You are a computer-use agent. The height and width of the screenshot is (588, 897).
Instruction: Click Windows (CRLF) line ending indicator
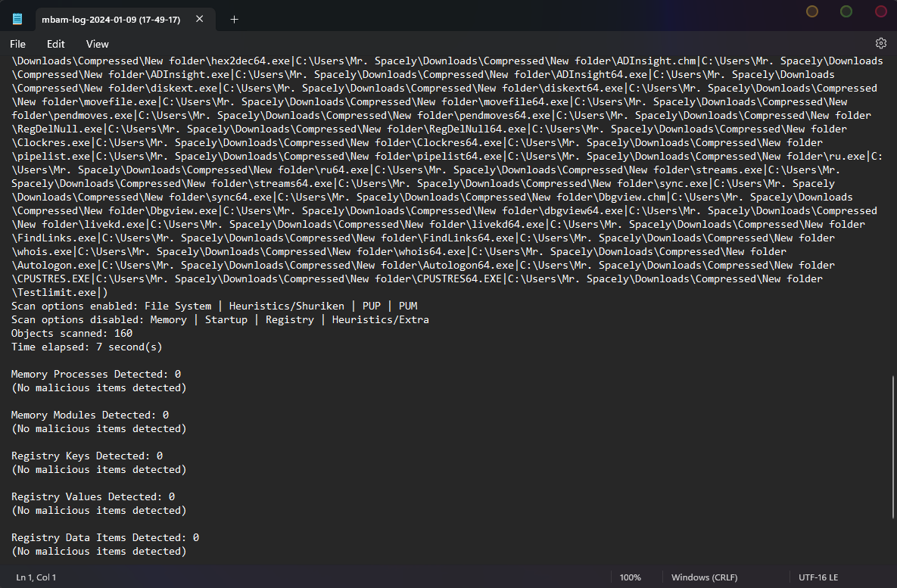[704, 577]
